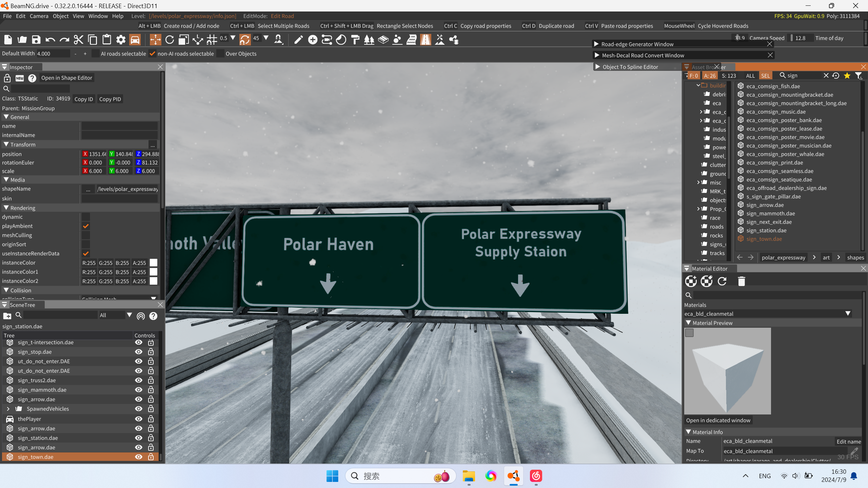This screenshot has height=488, width=868.
Task: Click the Undo arrow icon
Action: pos(50,40)
